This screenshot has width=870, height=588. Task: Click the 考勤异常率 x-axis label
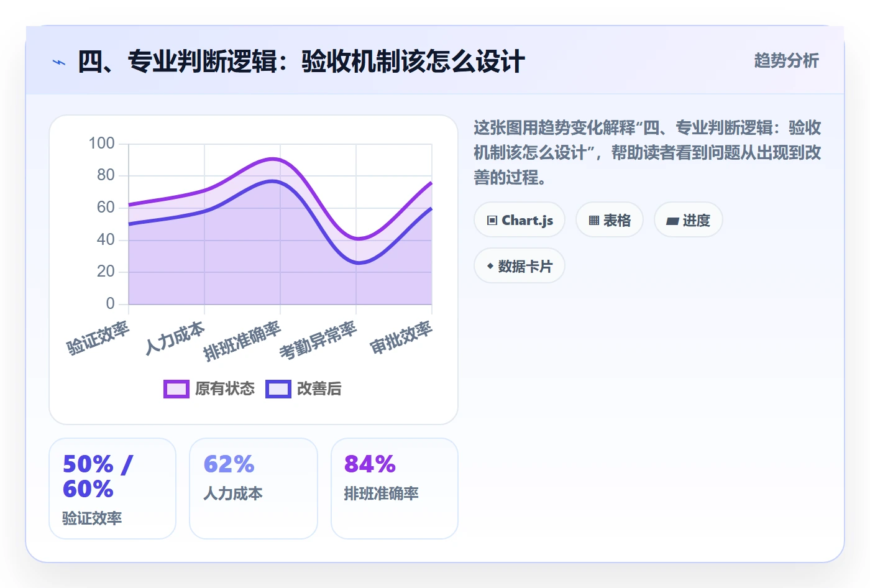(318, 341)
